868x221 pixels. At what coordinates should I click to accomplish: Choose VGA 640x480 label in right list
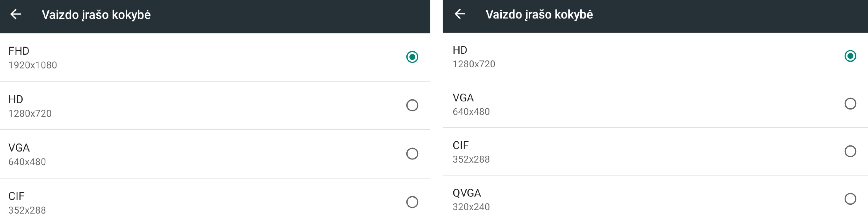tap(471, 104)
